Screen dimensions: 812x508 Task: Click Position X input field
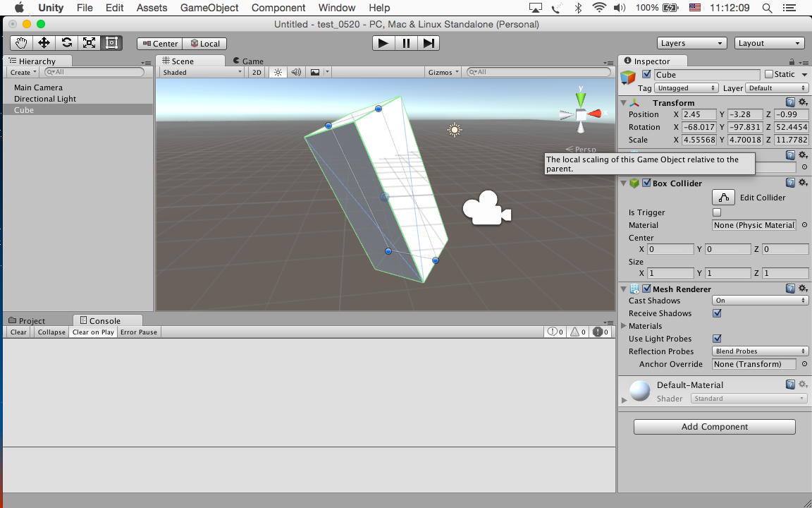point(699,114)
